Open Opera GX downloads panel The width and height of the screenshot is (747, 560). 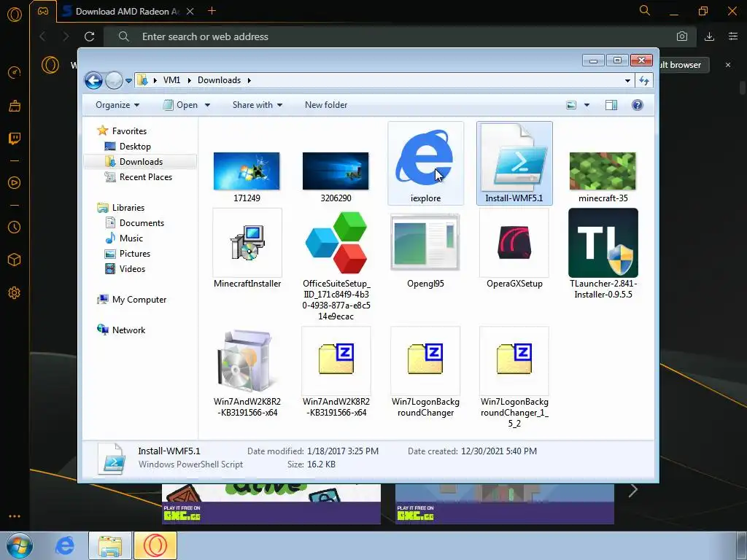click(x=709, y=36)
